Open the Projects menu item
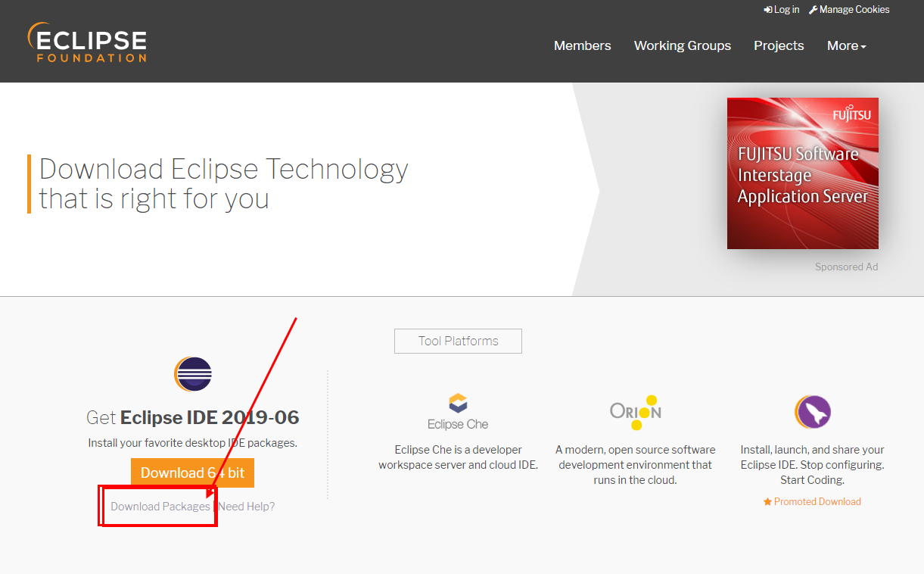This screenshot has width=924, height=574. click(779, 45)
